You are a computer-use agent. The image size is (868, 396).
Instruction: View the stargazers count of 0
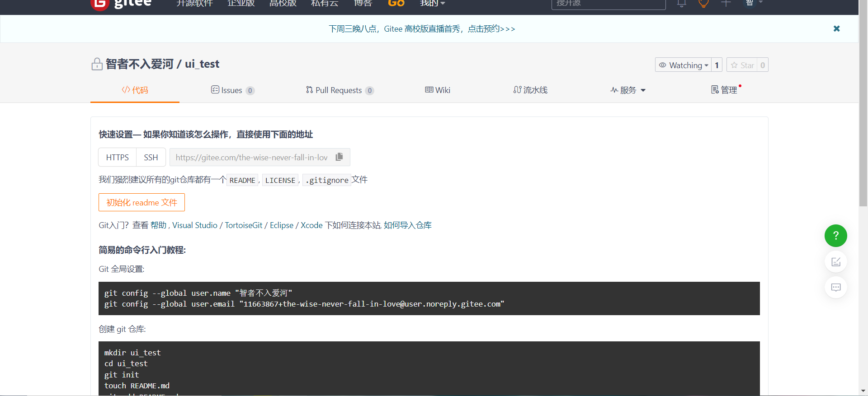763,65
